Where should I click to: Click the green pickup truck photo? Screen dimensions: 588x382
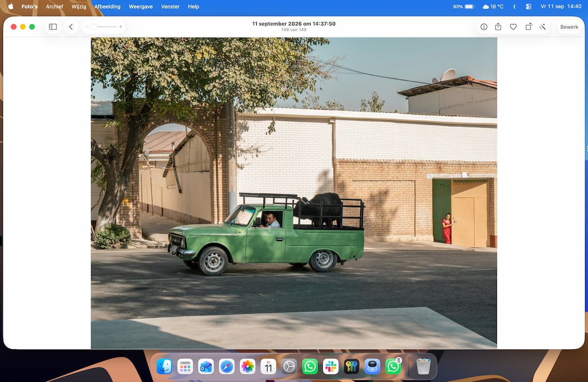(x=294, y=193)
